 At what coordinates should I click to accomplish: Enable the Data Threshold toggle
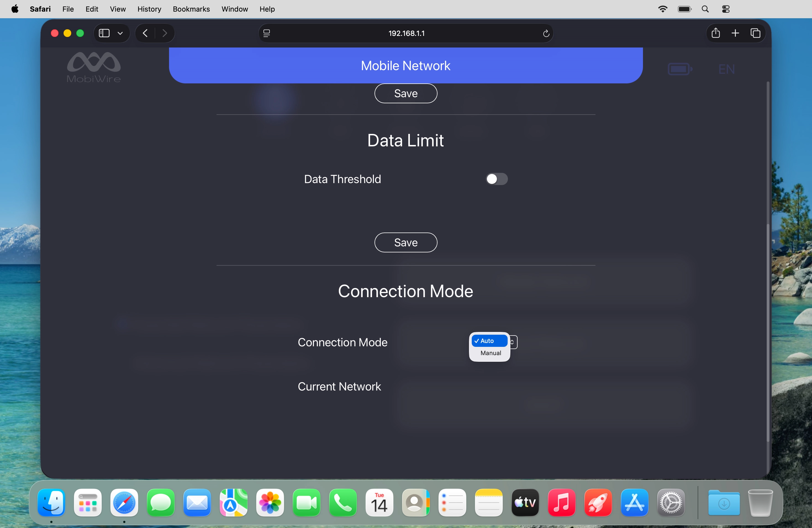pos(496,179)
